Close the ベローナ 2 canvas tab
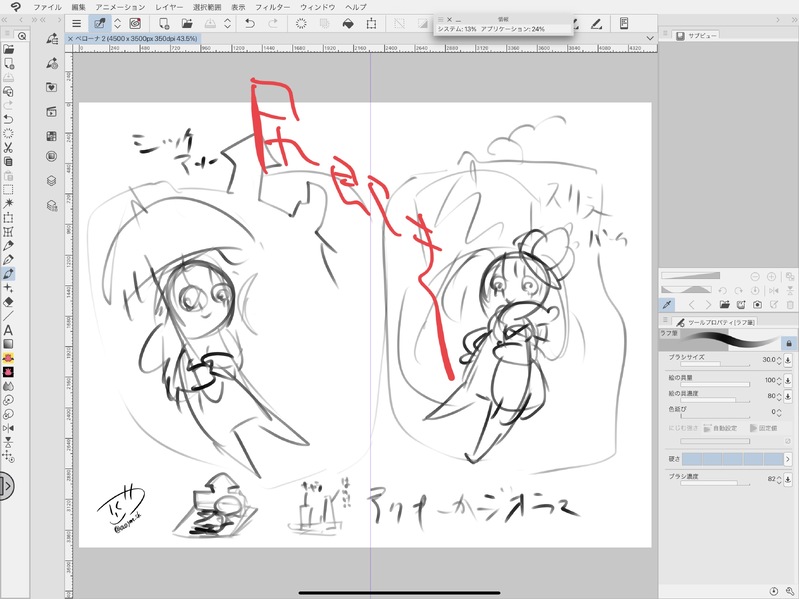Screen dimensions: 799x599 [x=70, y=39]
